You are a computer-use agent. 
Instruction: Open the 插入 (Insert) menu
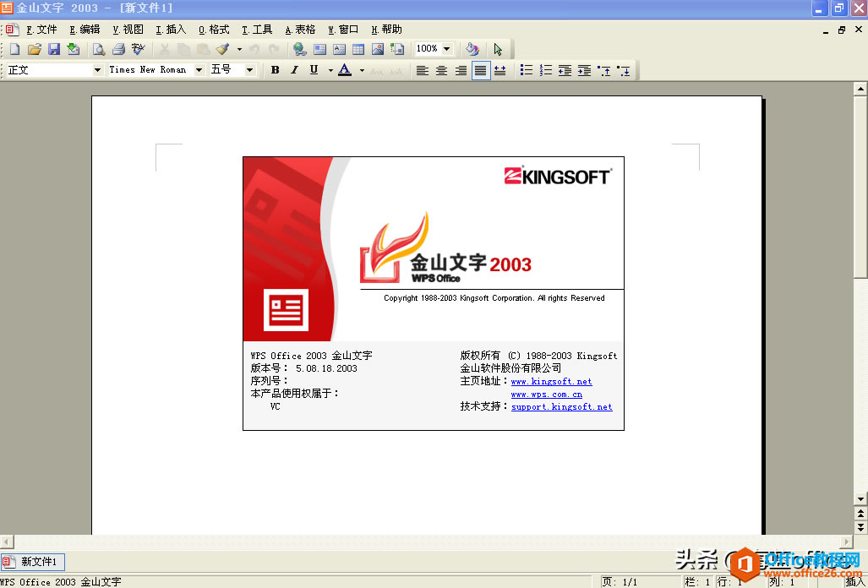point(171,30)
